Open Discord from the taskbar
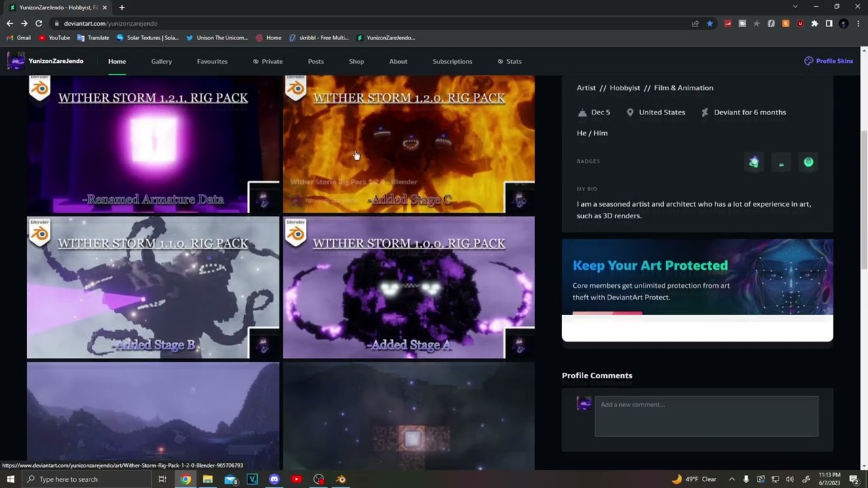 point(274,479)
